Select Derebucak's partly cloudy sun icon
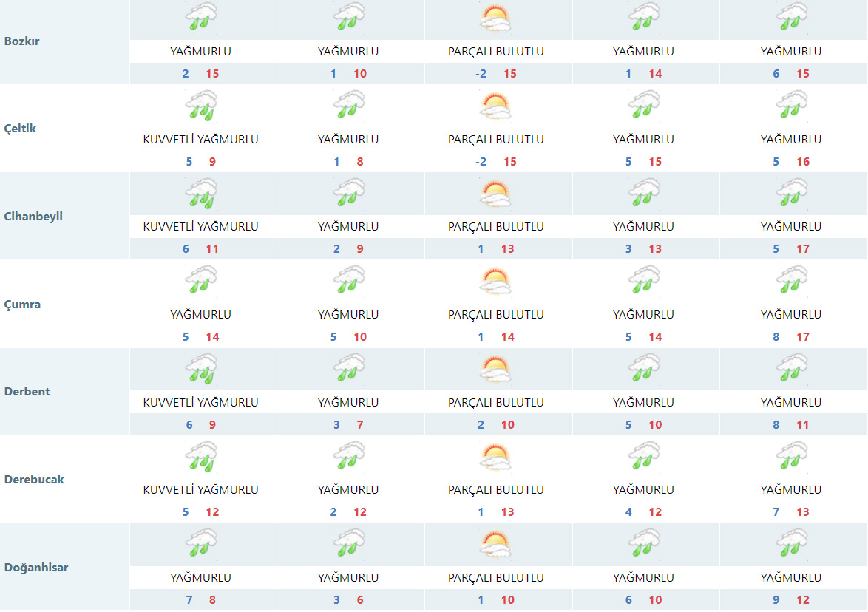Screen dimensions: 868x612 click(x=495, y=457)
